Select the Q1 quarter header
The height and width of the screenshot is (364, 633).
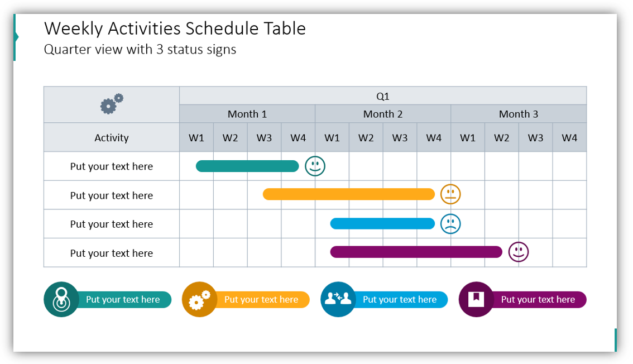[383, 96]
